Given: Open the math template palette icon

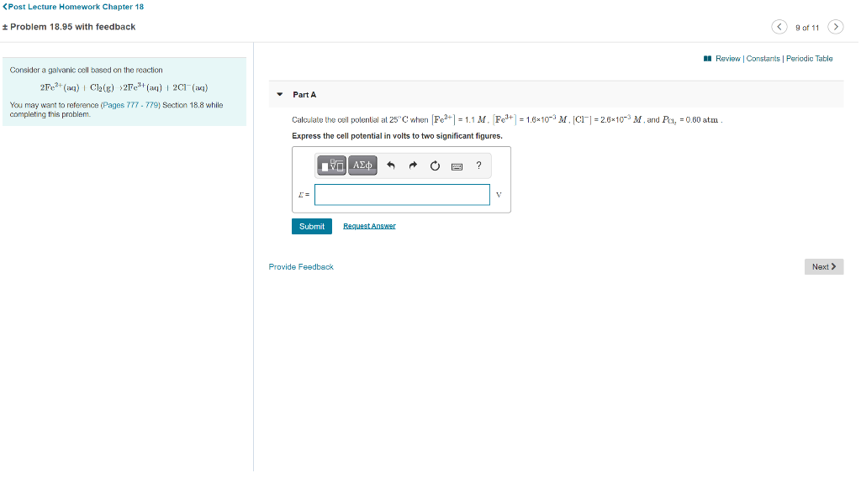Looking at the screenshot, I should [331, 165].
